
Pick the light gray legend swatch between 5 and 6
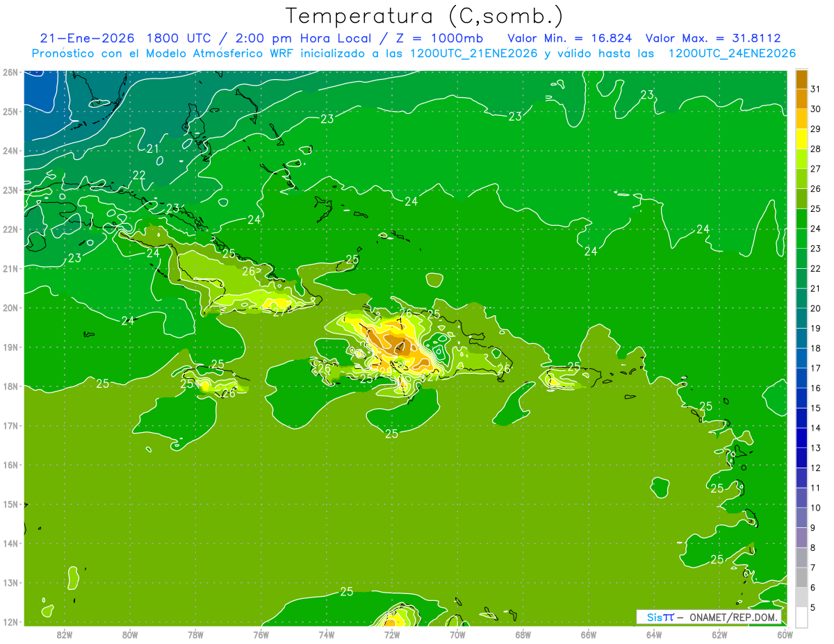pyautogui.click(x=801, y=597)
